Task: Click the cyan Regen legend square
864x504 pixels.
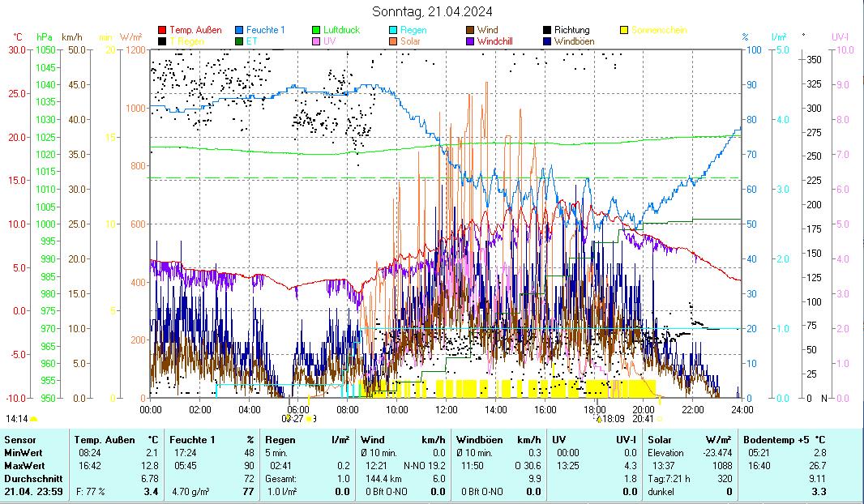Action: pos(393,31)
